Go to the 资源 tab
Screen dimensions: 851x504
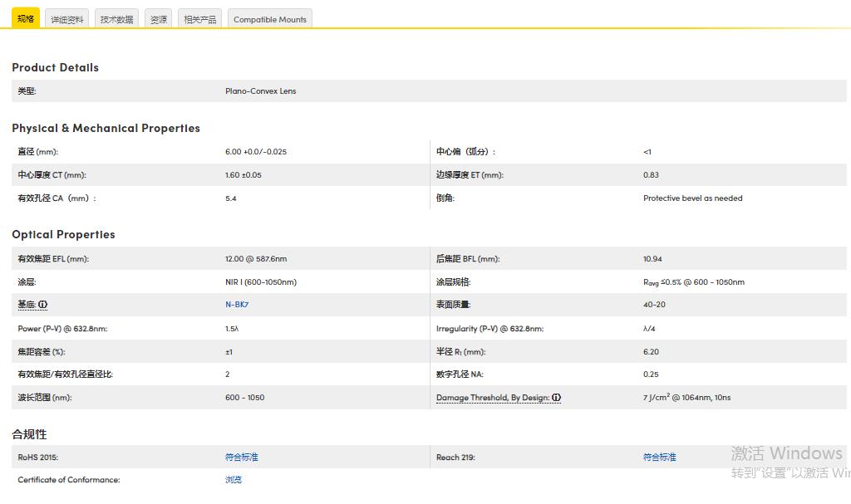click(x=158, y=19)
